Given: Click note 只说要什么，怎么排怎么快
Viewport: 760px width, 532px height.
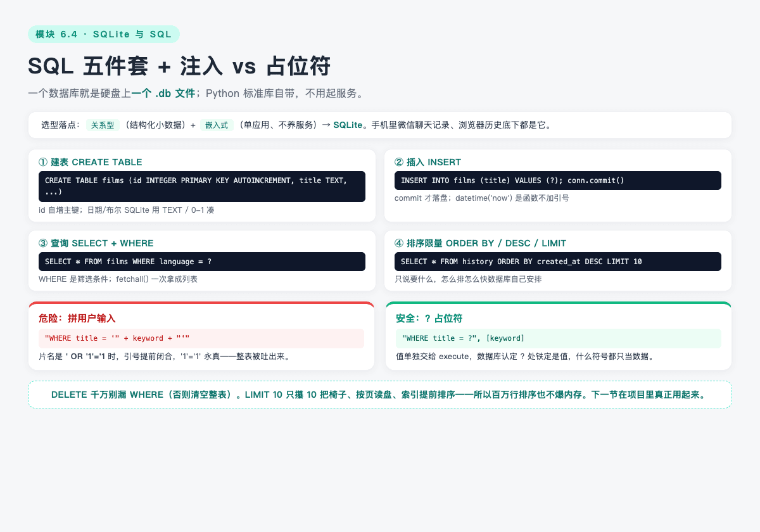Looking at the screenshot, I should (x=468, y=279).
